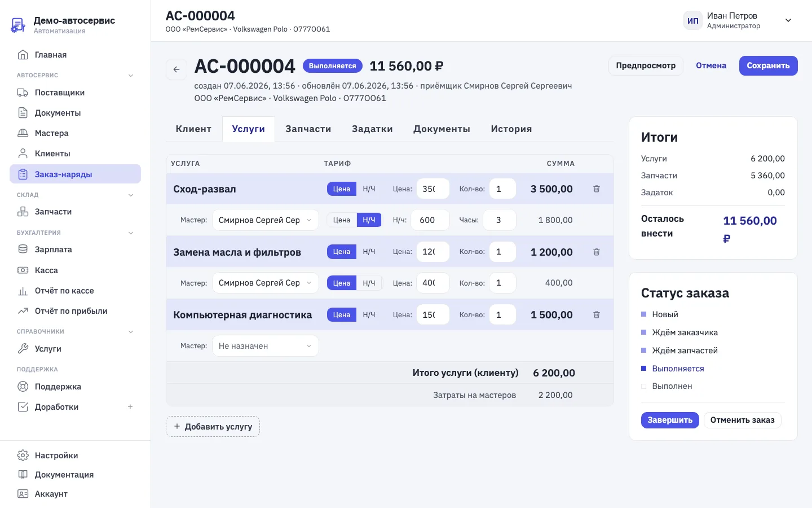Image resolution: width=812 pixels, height=508 pixels.
Task: Collapse the Бухгалтерия sidebar section
Action: coord(131,233)
